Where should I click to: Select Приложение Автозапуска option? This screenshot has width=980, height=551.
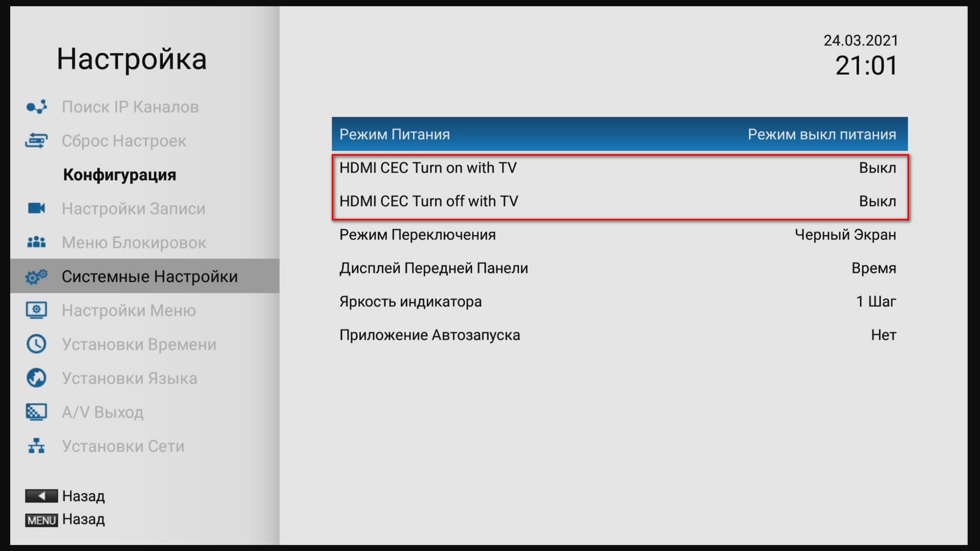tap(620, 335)
